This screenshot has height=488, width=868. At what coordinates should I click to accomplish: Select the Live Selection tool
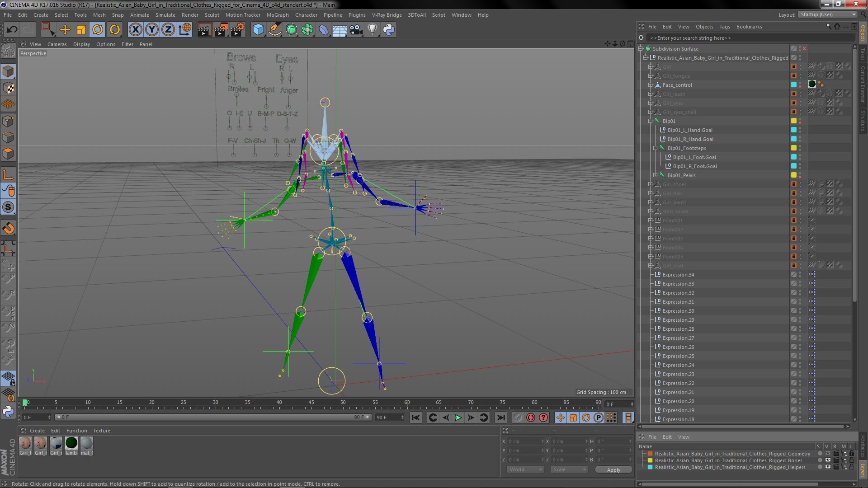coord(47,30)
